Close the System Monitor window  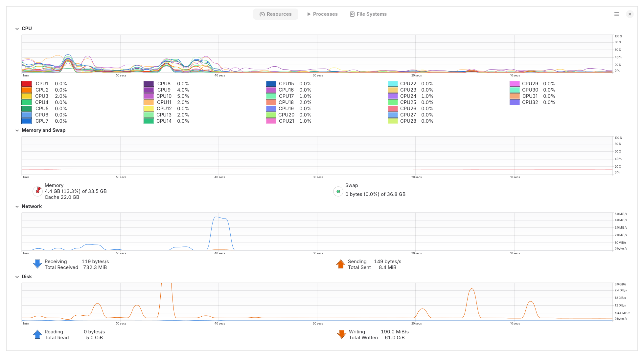(630, 14)
